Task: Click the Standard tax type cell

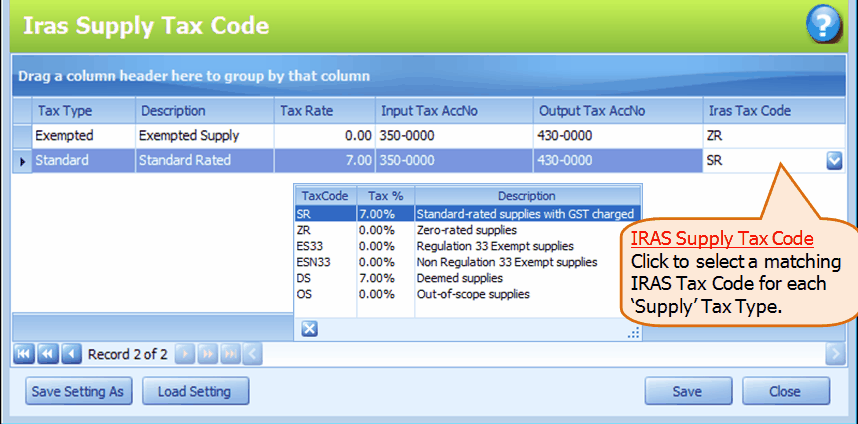Action: pyautogui.click(x=84, y=161)
